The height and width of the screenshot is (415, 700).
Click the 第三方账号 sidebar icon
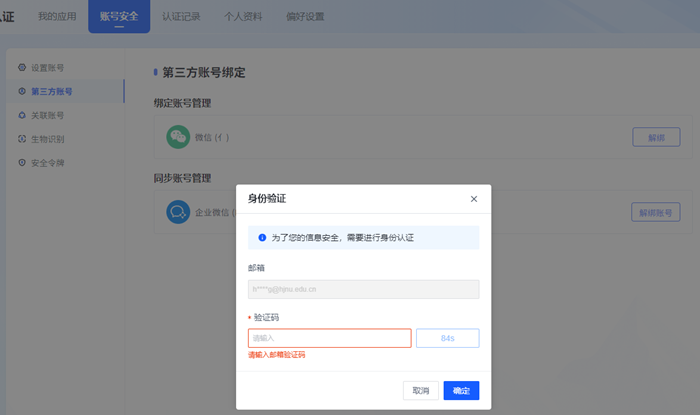point(22,92)
